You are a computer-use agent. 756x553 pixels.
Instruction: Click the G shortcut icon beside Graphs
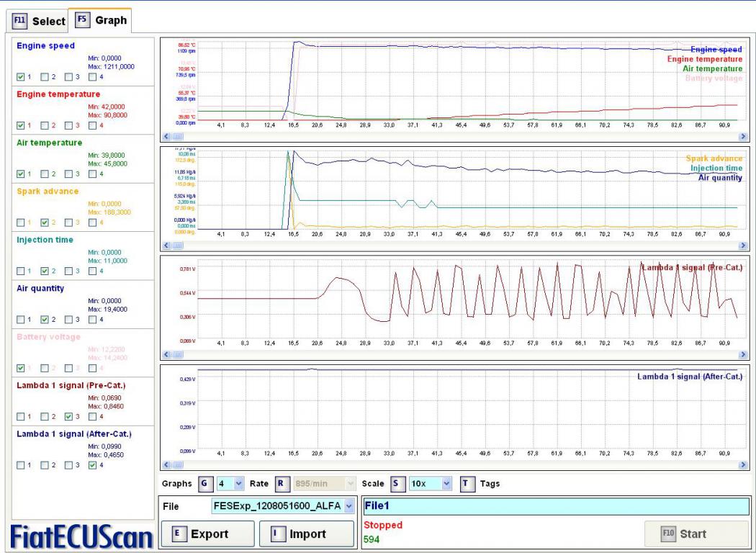tap(202, 484)
